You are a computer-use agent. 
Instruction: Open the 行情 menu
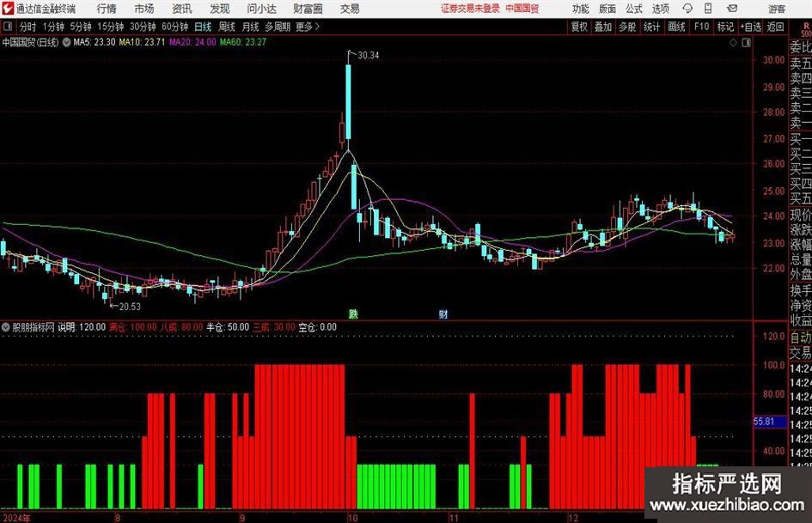pos(107,9)
